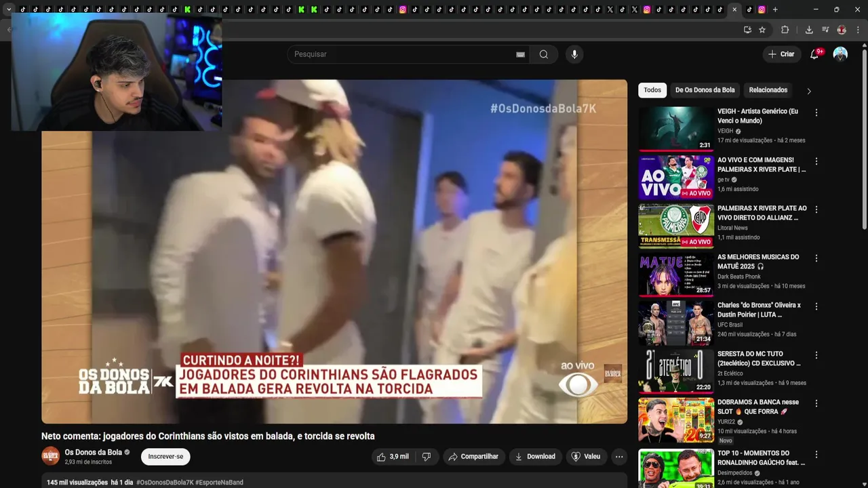Click the Compartilhar share button
The width and height of the screenshot is (868, 488).
pos(473,457)
